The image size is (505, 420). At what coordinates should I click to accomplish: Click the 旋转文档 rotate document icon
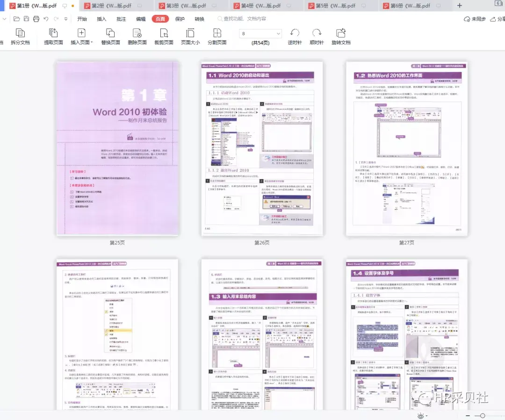pos(341,33)
